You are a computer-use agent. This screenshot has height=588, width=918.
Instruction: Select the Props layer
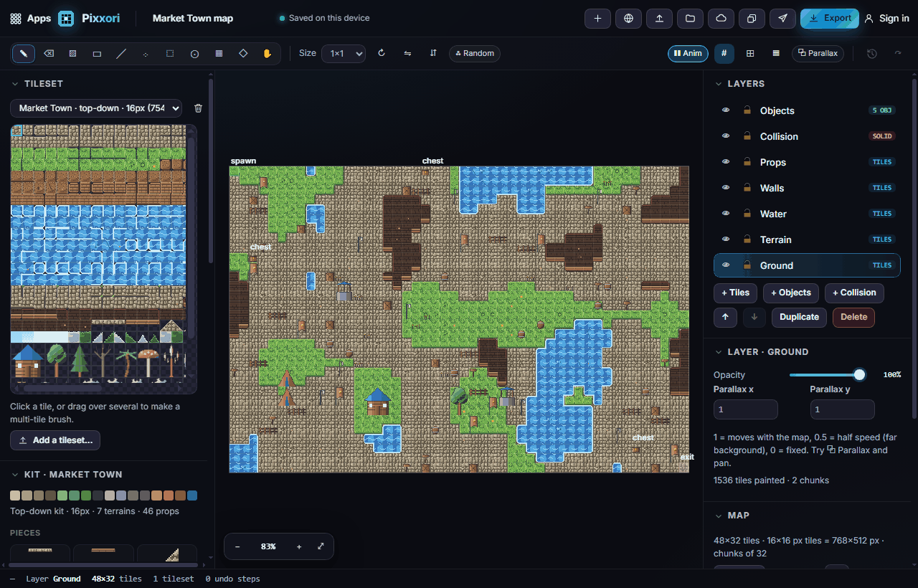click(x=807, y=162)
